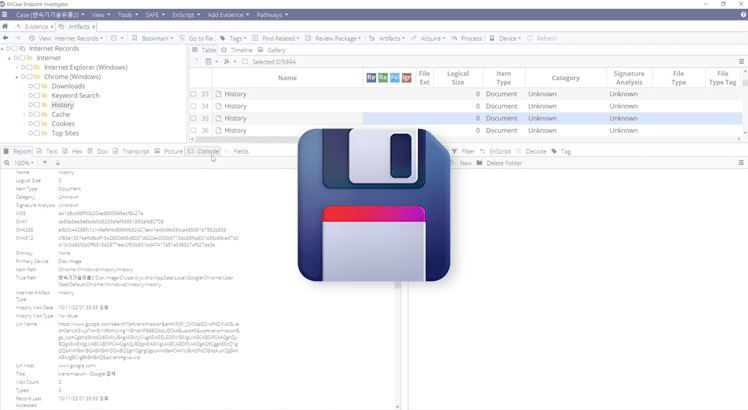Open the Device dropdown
Screen dimensions: 748x410
coord(505,38)
